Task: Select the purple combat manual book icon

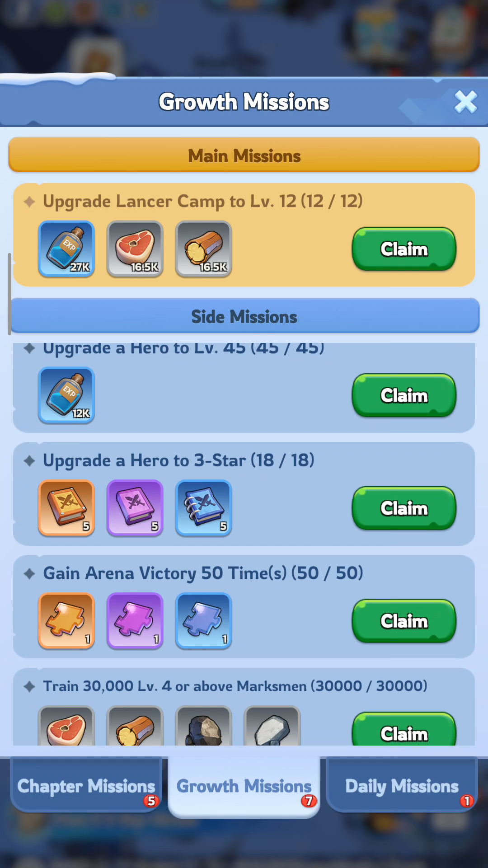Action: click(x=135, y=508)
